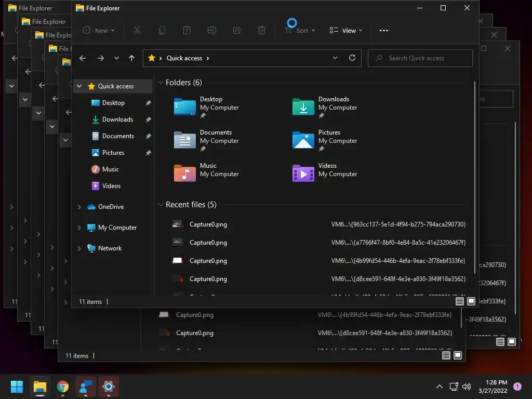
Task: Unpin Downloads via sidebar pin icon
Action: (148, 119)
